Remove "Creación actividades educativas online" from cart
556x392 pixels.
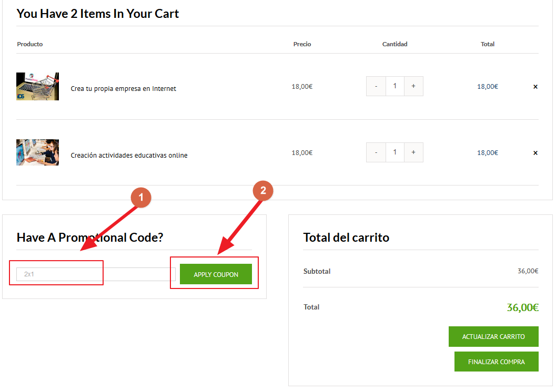535,153
